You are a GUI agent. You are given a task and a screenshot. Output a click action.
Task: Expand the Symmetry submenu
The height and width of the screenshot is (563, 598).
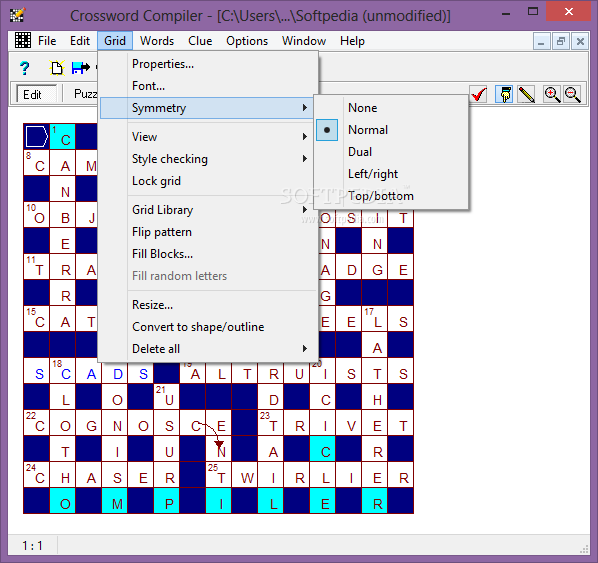coord(207,108)
